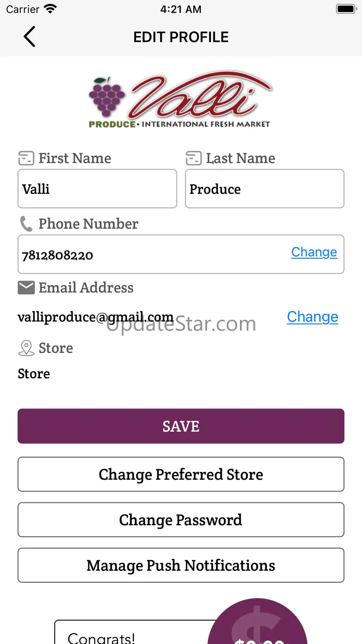The height and width of the screenshot is (644, 362).
Task: Tap the back arrow icon
Action: [29, 37]
